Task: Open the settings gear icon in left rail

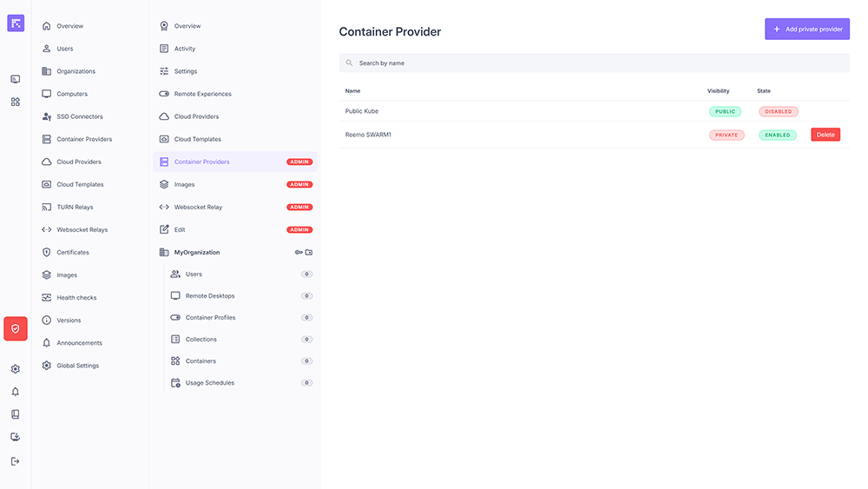Action: [16, 369]
